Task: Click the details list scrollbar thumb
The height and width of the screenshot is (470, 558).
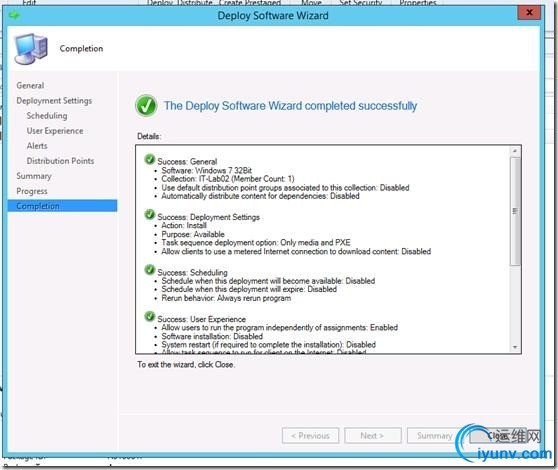Action: (515, 211)
